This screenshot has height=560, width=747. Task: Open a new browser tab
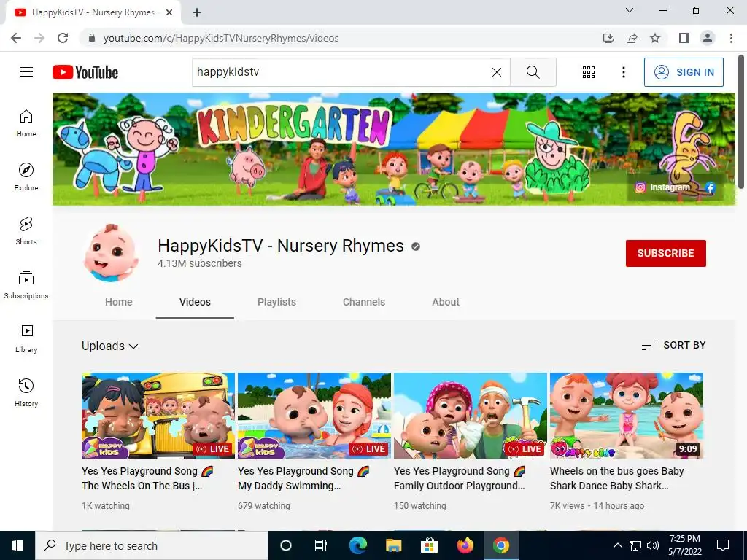pos(197,12)
